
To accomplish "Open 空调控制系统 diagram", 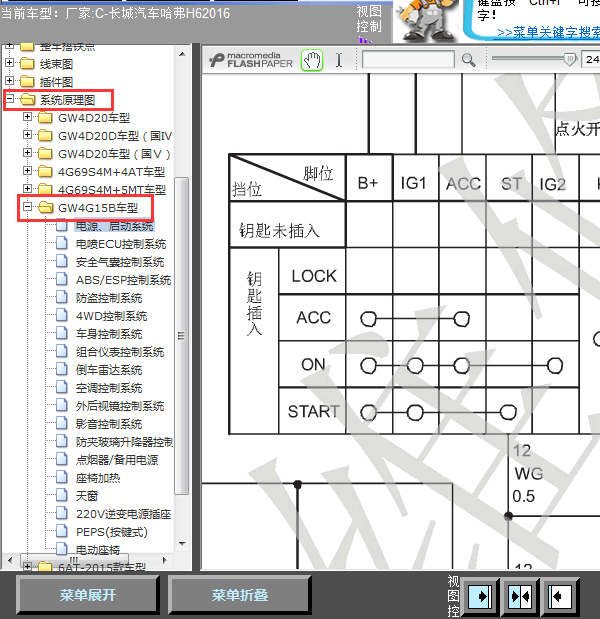I will coord(109,388).
